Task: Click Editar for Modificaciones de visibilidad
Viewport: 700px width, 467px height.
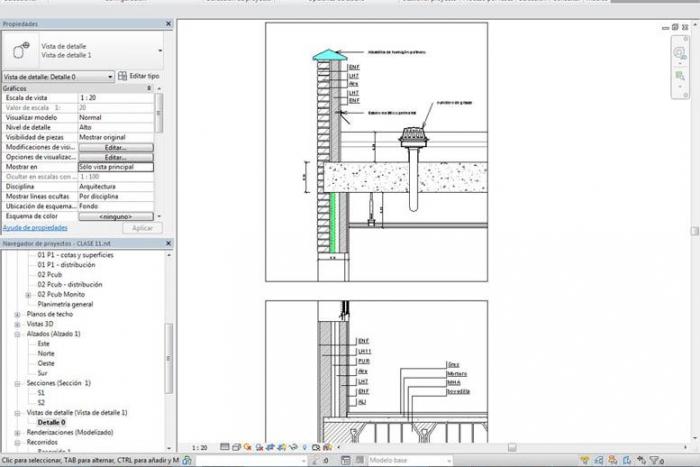Action: coord(115,147)
